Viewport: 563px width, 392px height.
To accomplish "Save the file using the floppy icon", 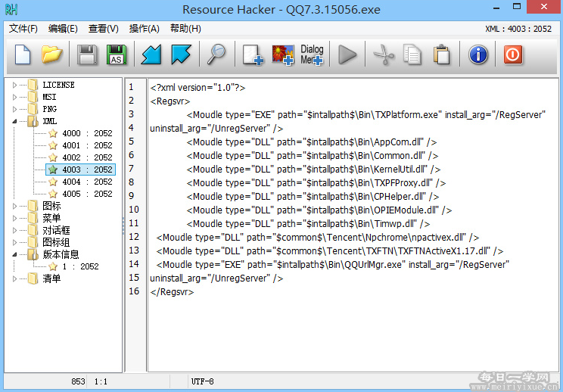I will point(87,54).
